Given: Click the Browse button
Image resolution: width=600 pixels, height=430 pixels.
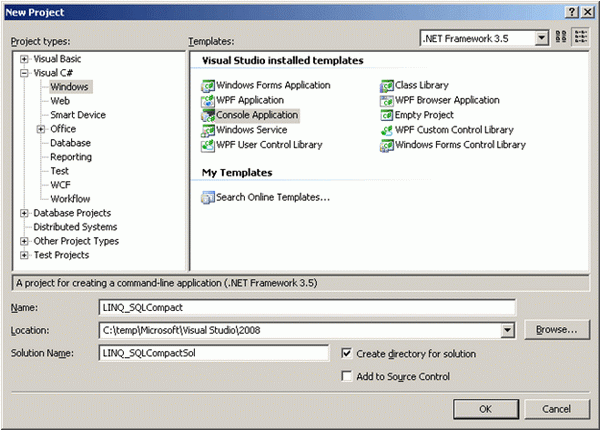Looking at the screenshot, I should [x=557, y=330].
